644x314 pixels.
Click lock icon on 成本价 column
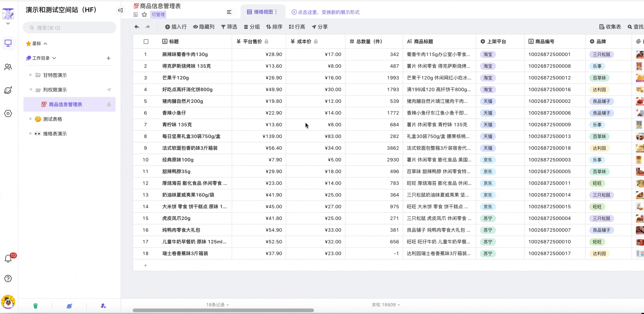click(316, 41)
